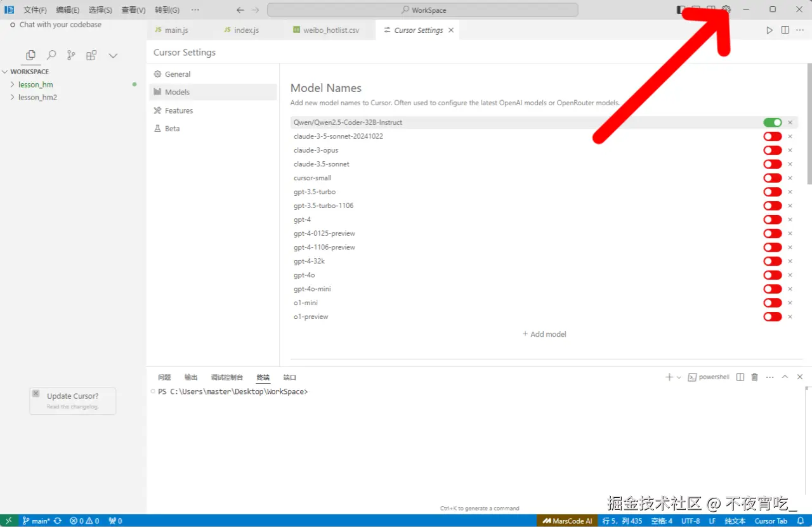Open editor more actions ellipsis
This screenshot has height=527, width=812.
(x=800, y=30)
